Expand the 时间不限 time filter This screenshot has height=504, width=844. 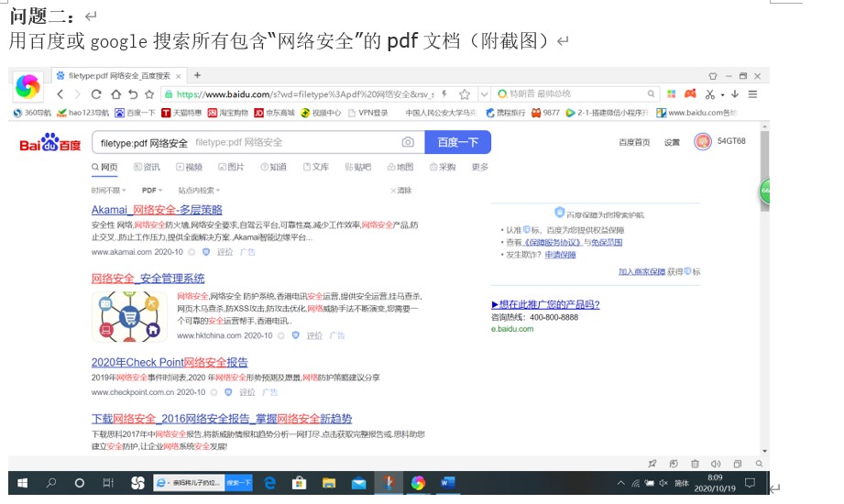tap(108, 191)
